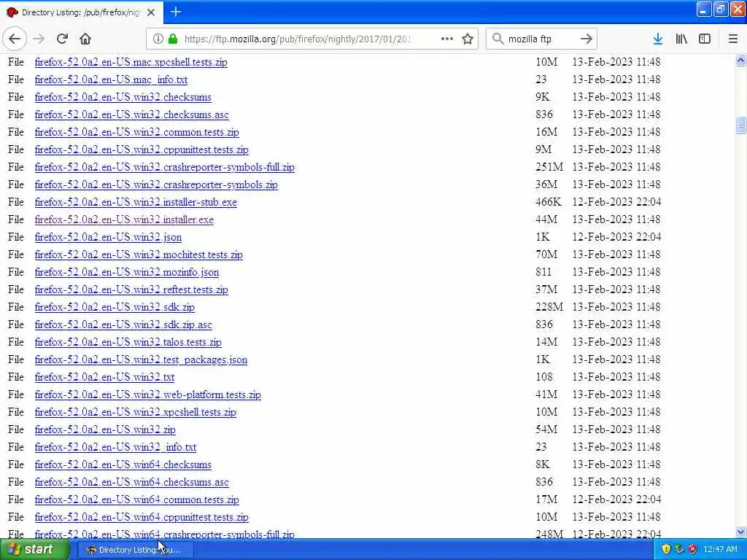Close the Directory Listing tab

coord(151,12)
